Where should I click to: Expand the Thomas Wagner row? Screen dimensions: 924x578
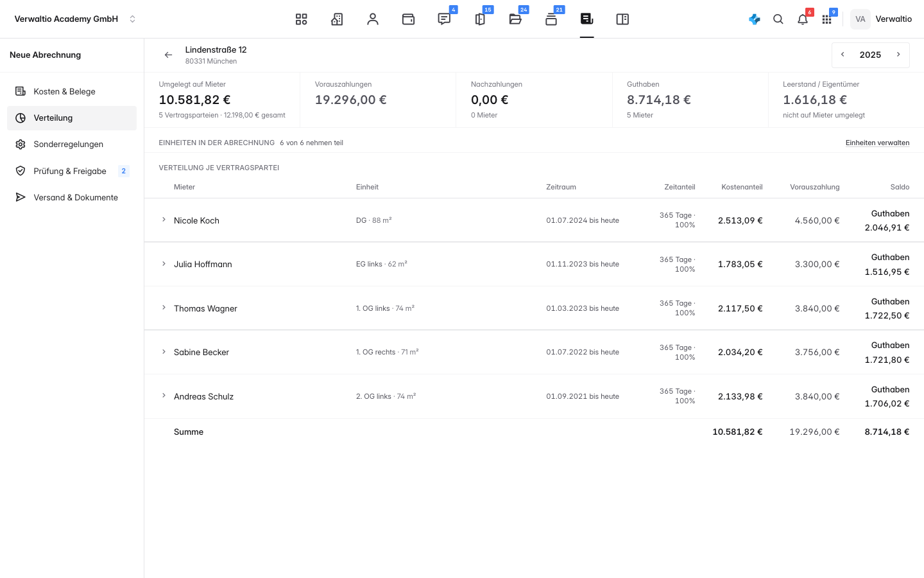coord(164,308)
